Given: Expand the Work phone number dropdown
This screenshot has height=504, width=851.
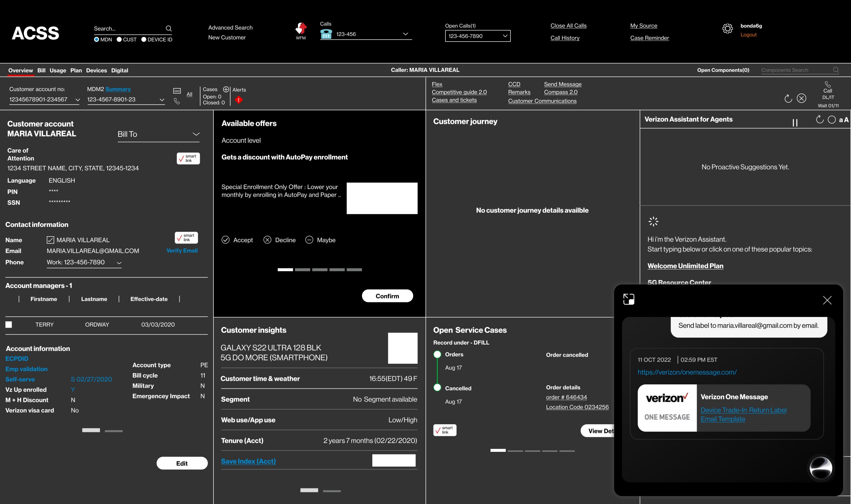Looking at the screenshot, I should point(119,263).
